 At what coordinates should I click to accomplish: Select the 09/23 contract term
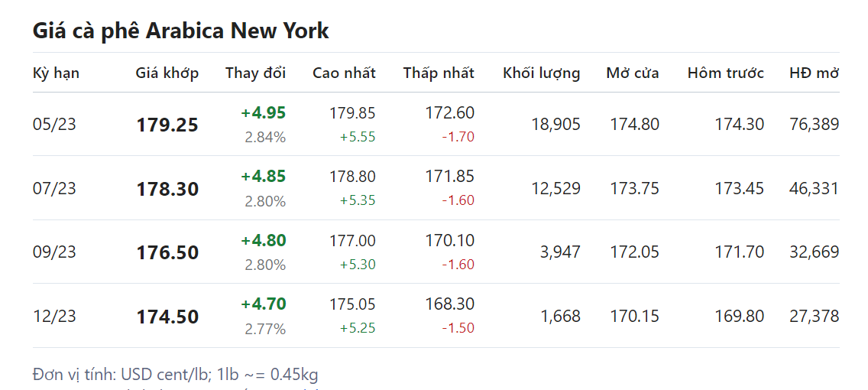(x=54, y=252)
